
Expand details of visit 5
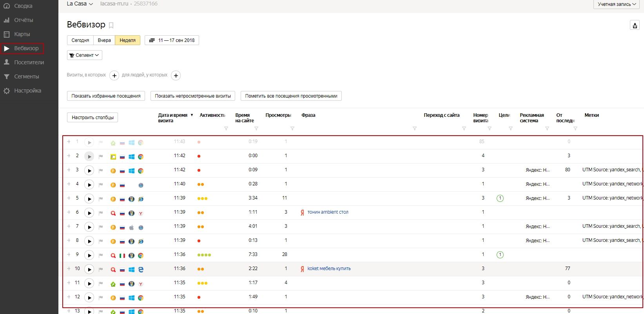(69, 198)
